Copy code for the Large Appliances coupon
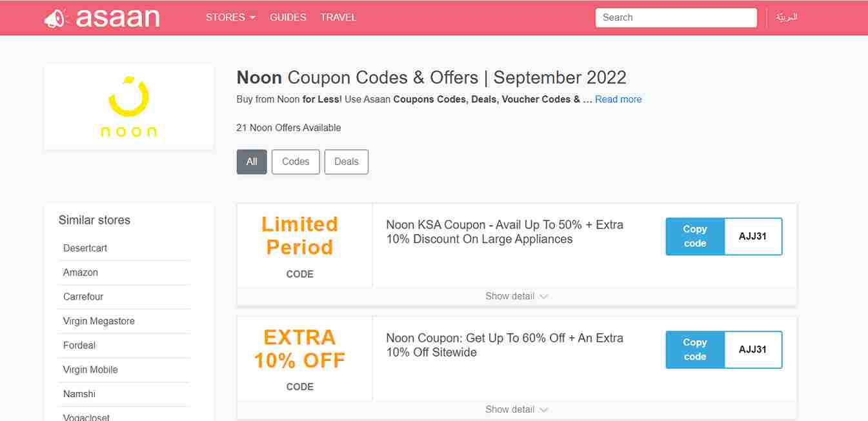868x421 pixels. click(695, 237)
